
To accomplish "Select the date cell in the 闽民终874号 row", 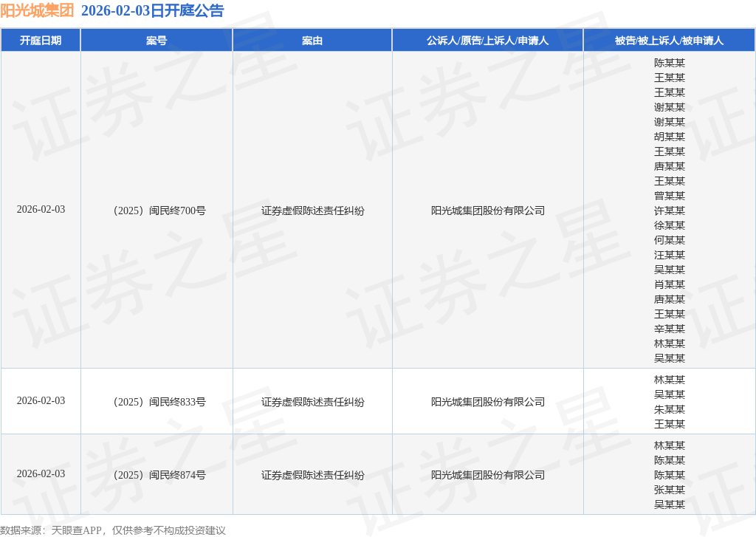I will click(41, 473).
